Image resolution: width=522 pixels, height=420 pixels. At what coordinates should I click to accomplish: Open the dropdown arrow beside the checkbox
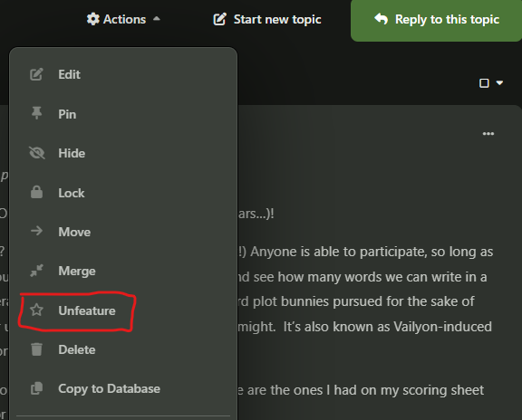pyautogui.click(x=499, y=82)
